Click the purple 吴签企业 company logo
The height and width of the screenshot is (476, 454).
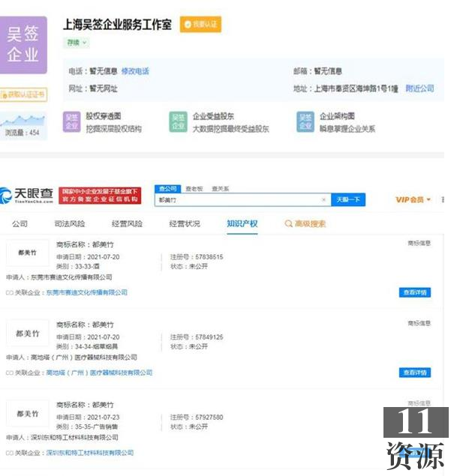pos(23,45)
